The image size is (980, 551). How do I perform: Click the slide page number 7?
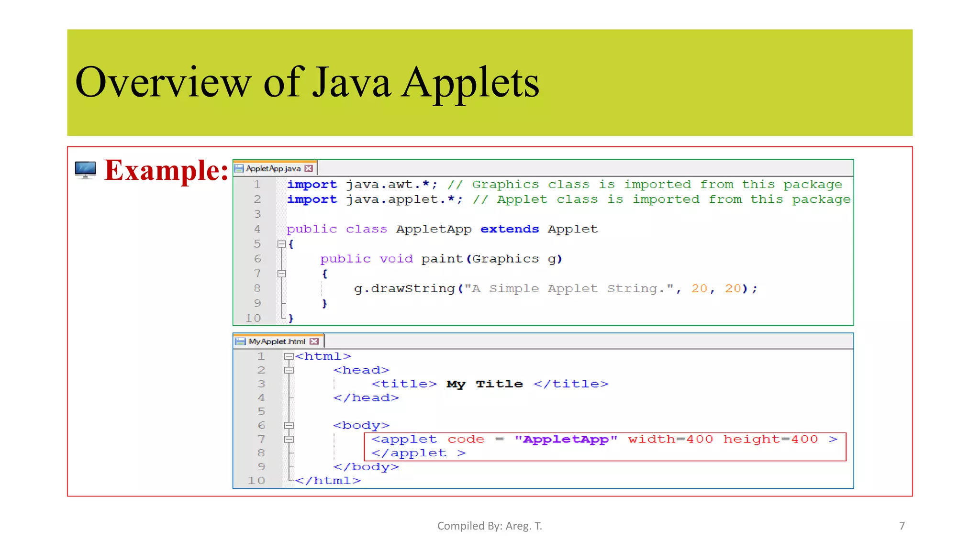[x=902, y=526]
